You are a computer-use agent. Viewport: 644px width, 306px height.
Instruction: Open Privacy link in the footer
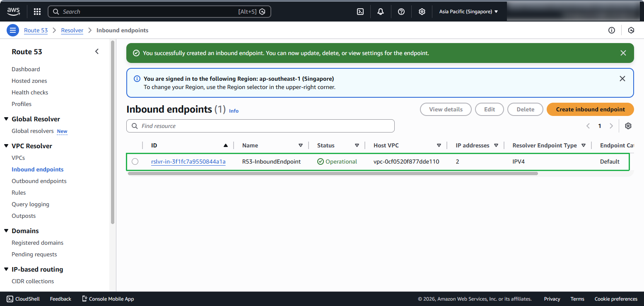552,299
